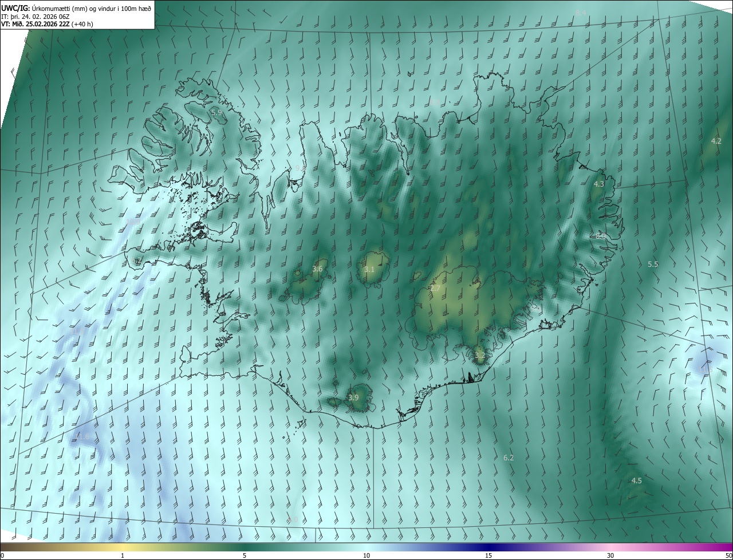Click the 3.9 value label on the southern glacier
This screenshot has width=733, height=560.
click(x=353, y=397)
